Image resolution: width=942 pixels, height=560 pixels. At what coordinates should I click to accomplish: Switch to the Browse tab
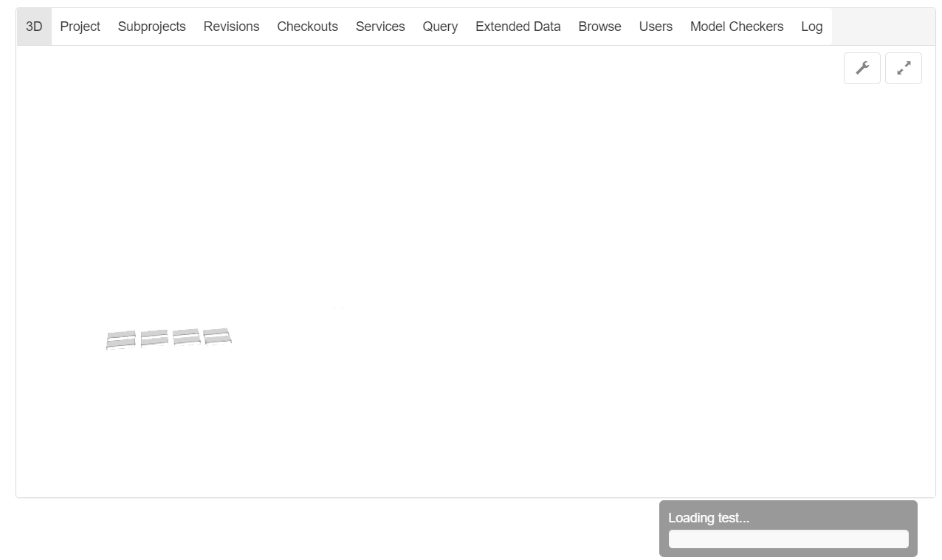coord(599,27)
